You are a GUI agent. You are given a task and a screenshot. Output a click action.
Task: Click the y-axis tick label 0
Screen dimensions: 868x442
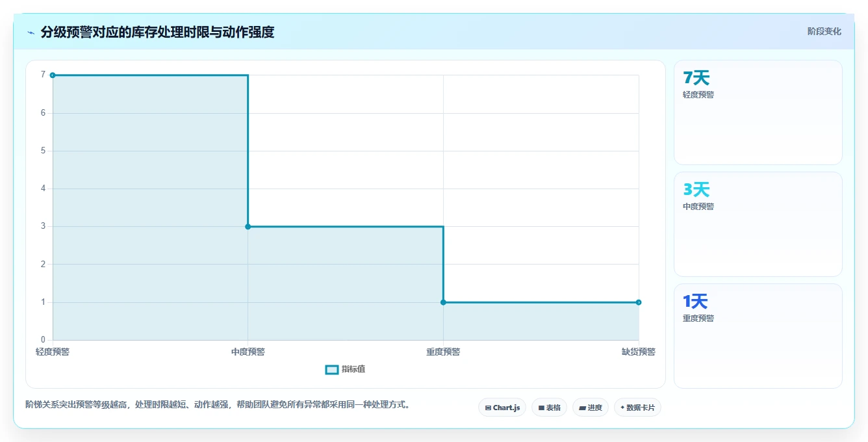pyautogui.click(x=43, y=339)
